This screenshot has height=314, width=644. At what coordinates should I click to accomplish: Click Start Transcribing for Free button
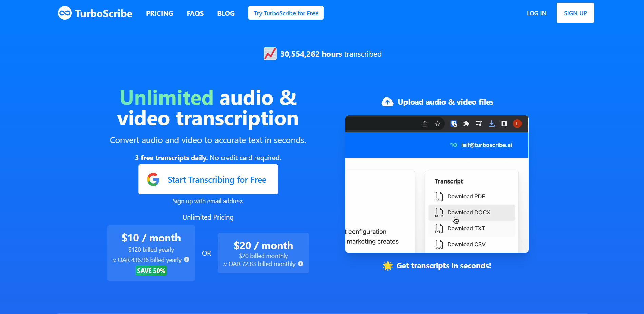208,179
